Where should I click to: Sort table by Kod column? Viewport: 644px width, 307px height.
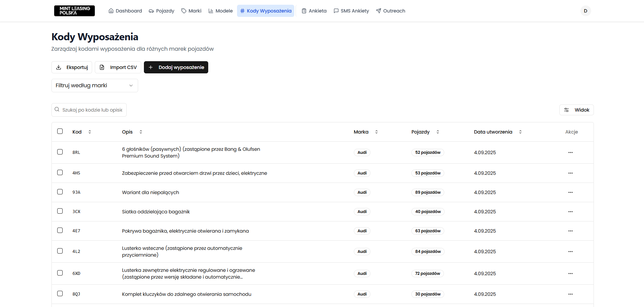[x=82, y=132]
